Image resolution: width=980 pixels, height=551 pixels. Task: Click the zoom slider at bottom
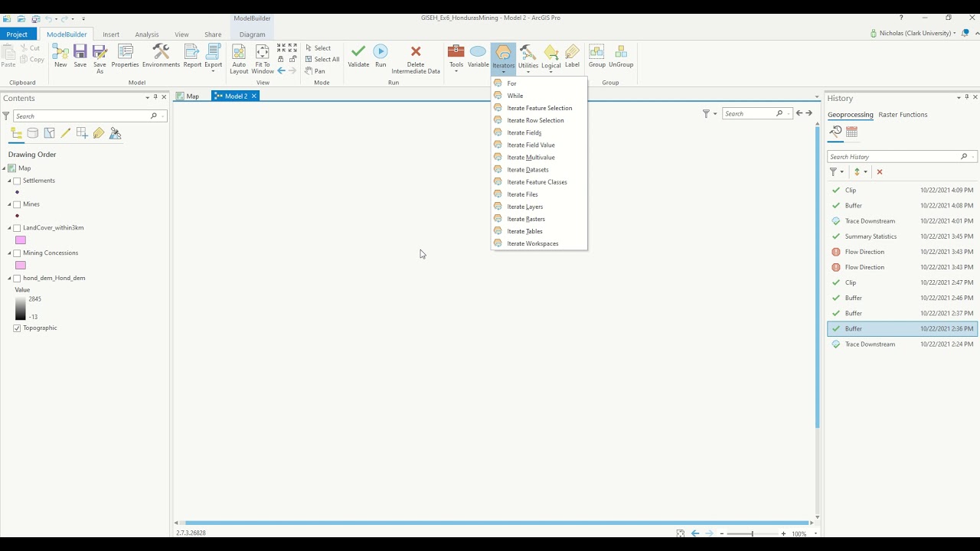pyautogui.click(x=752, y=533)
